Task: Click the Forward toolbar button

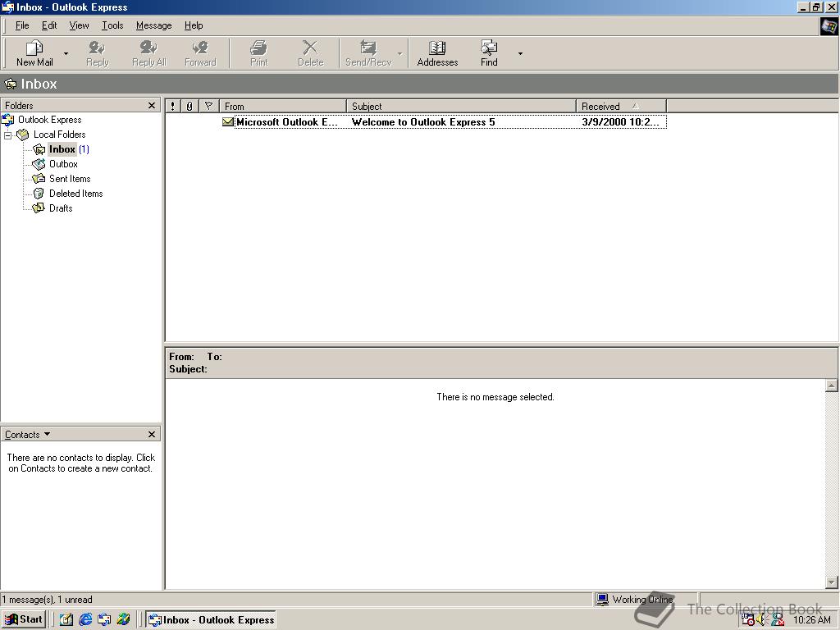Action: (200, 53)
